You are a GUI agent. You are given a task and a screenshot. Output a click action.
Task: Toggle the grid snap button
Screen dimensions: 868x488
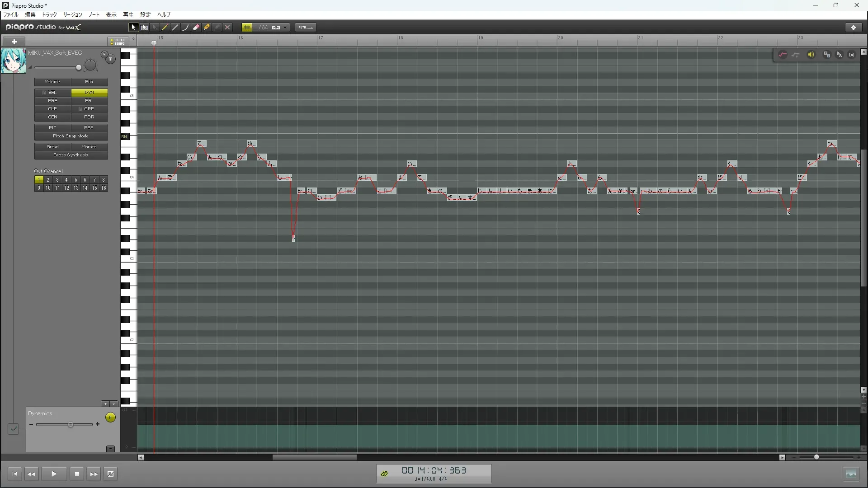coord(247,28)
